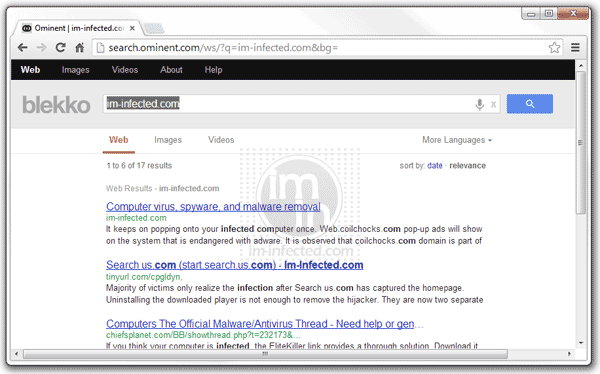Select the Ominent im-infected.com tab
600x374 pixels.
[79, 28]
